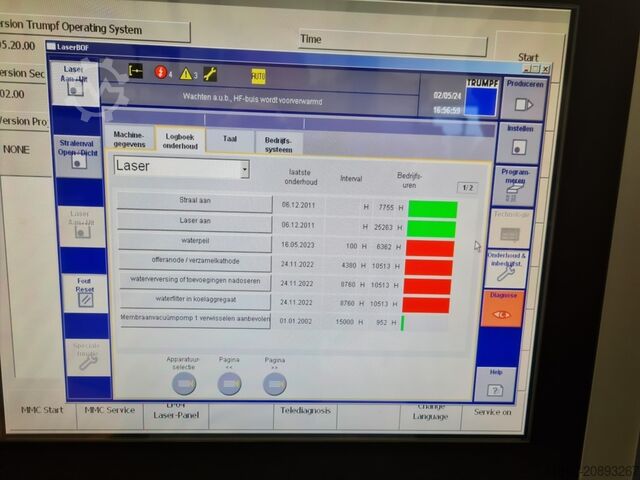Screen dimensions: 640x480
Task: Click the laatste onderhoud column header
Action: pos(300,177)
